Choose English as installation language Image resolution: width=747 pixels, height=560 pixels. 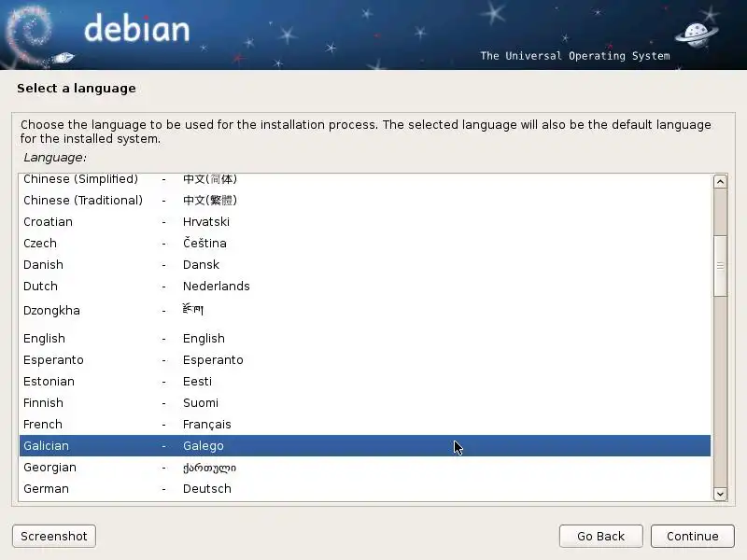coord(365,338)
